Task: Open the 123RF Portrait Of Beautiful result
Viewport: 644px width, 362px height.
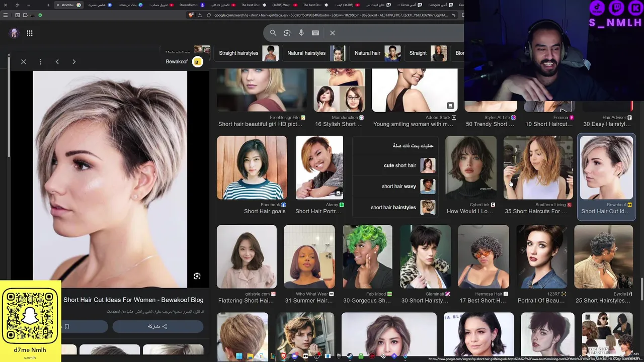Action: coord(541,264)
